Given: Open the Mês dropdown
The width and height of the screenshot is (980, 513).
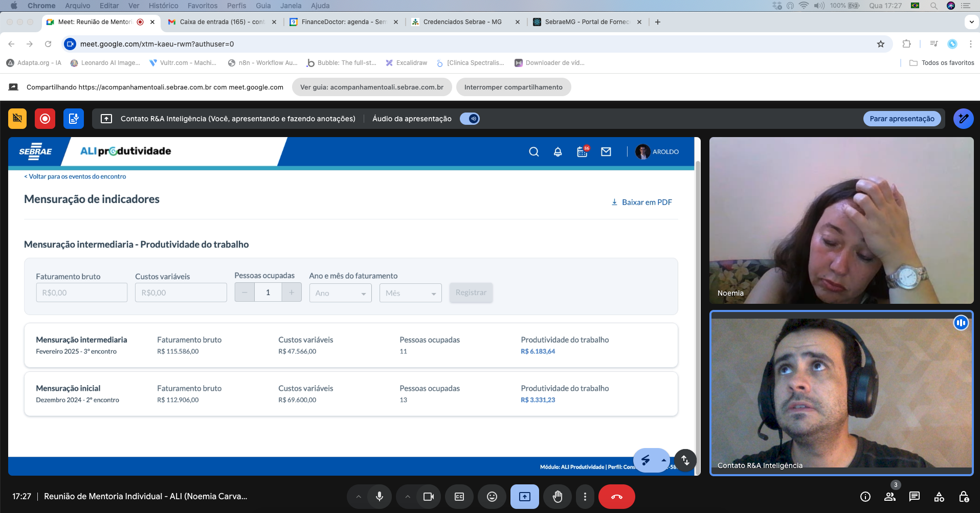Looking at the screenshot, I should [x=411, y=293].
